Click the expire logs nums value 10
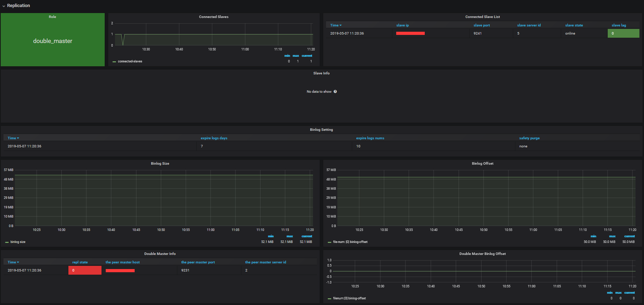Screen dimensions: 644x305 point(358,146)
